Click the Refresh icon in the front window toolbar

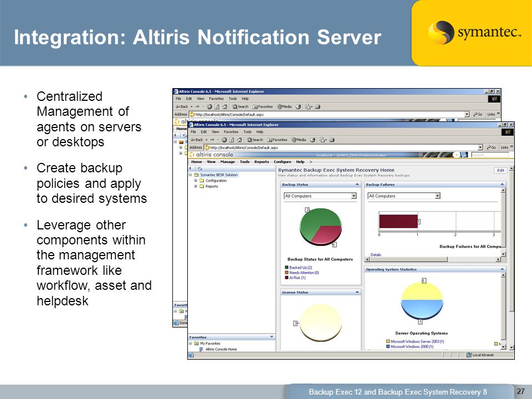232,140
